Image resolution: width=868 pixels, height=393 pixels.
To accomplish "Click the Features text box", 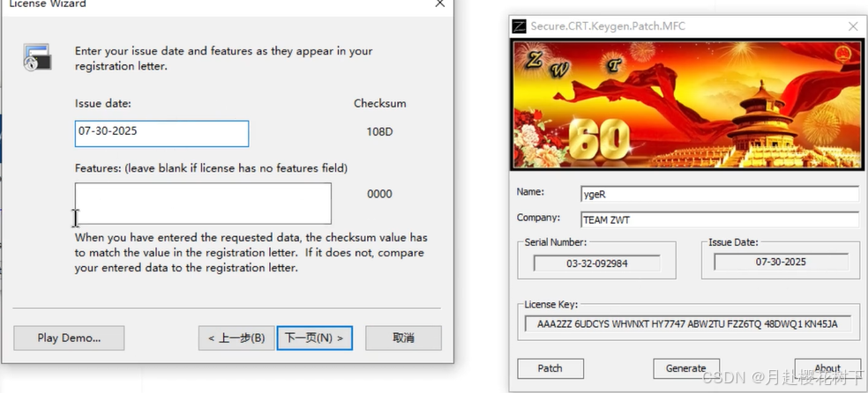I will pos(203,204).
